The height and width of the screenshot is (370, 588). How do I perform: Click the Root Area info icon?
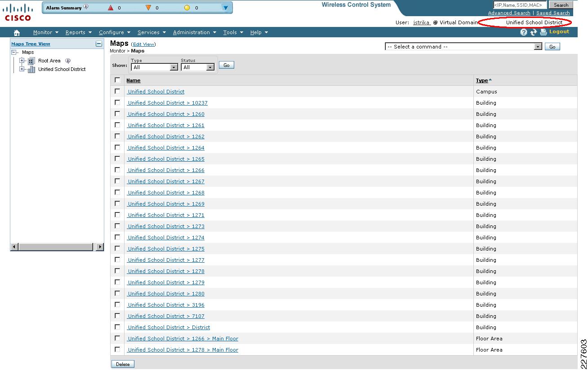68,61
